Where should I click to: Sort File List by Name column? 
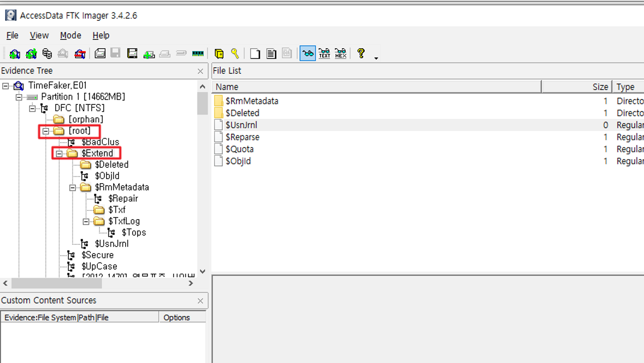tap(377, 87)
